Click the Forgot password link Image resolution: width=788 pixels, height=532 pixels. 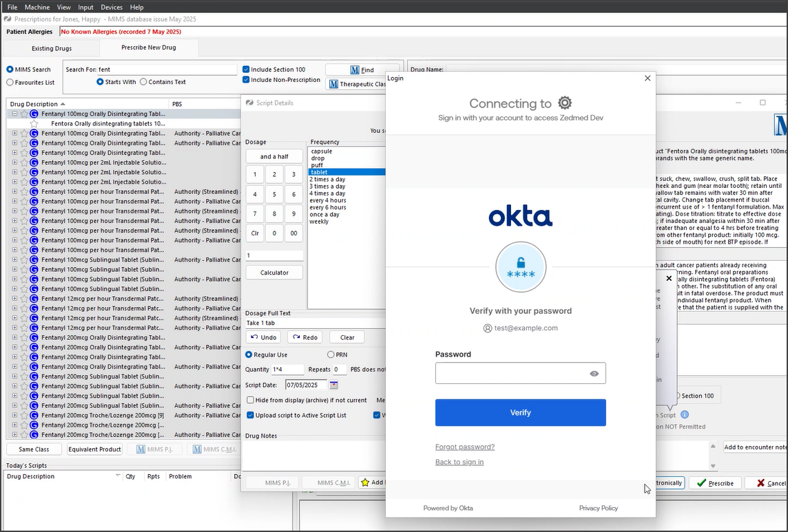tap(464, 447)
